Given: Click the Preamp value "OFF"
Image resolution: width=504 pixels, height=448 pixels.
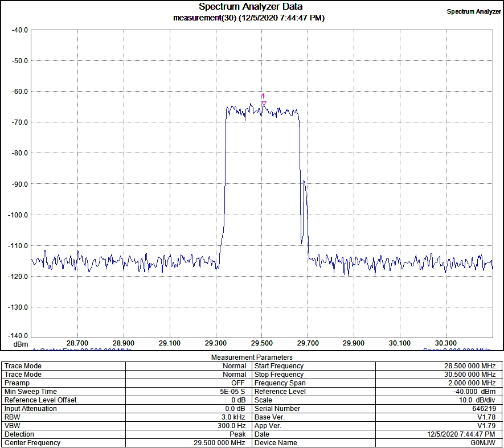Looking at the screenshot, I should point(238,383).
